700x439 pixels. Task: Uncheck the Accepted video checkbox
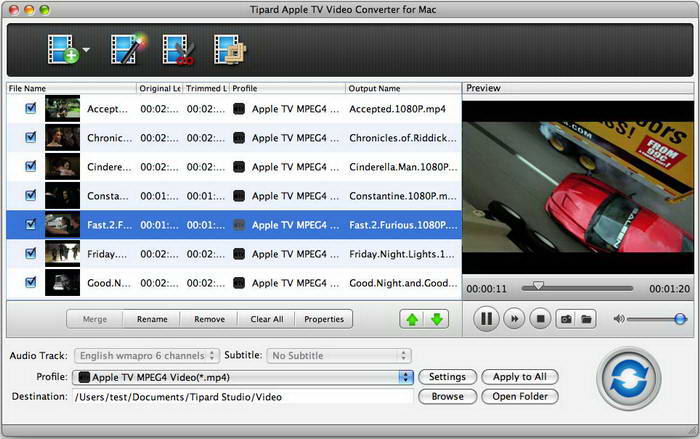click(x=30, y=108)
